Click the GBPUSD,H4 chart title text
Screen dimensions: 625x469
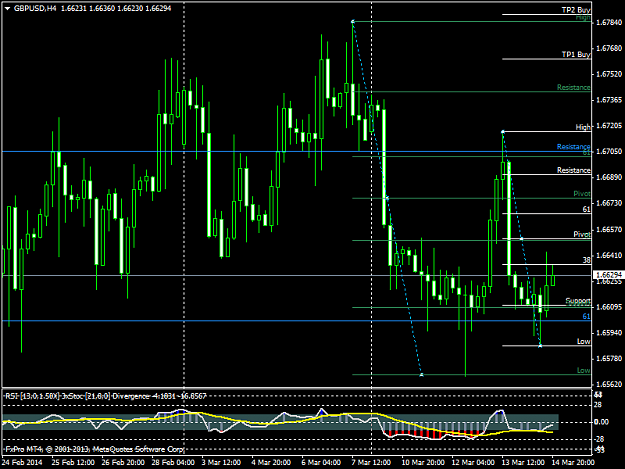tap(35, 8)
